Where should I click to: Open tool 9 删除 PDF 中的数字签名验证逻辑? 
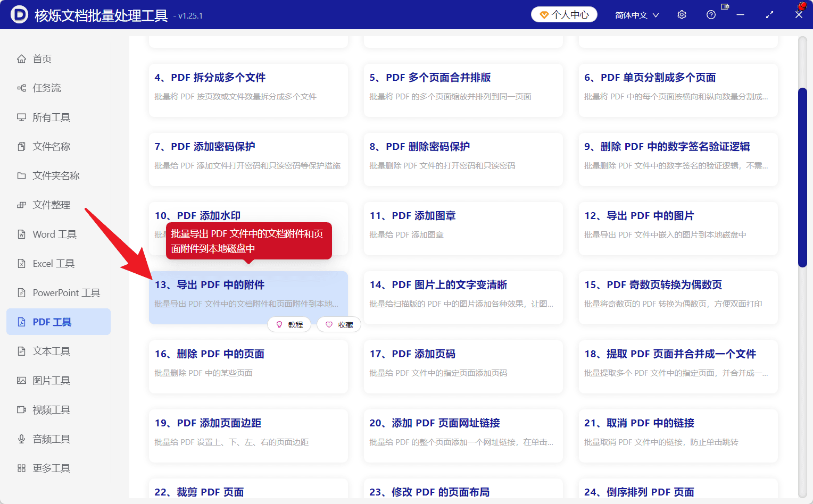click(x=678, y=159)
